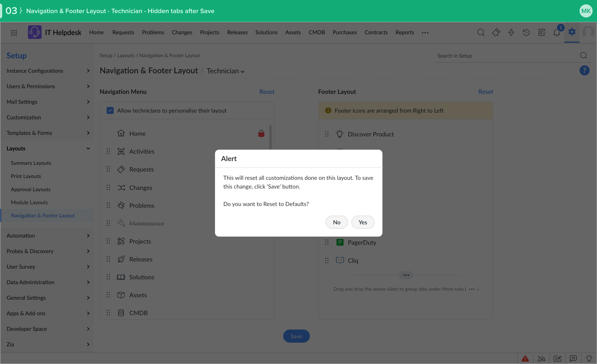This screenshot has width=597, height=364.
Task: Open the Technician role dropdown
Action: pos(225,71)
